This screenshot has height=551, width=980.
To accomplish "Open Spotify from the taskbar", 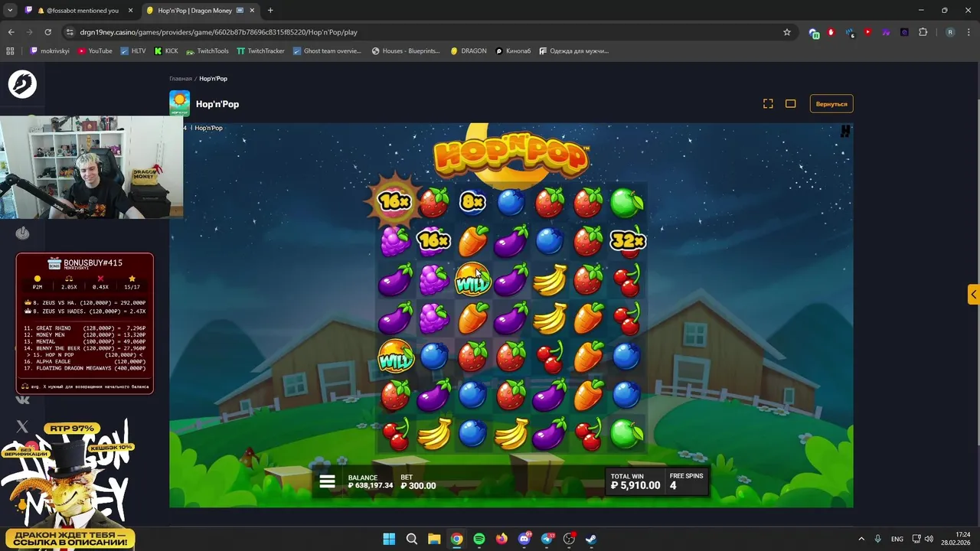I will tap(479, 539).
